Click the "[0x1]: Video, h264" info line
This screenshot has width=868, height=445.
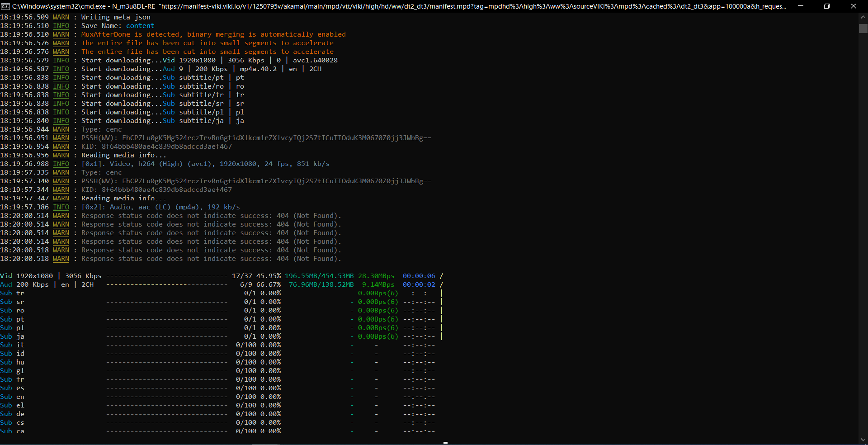coord(205,164)
